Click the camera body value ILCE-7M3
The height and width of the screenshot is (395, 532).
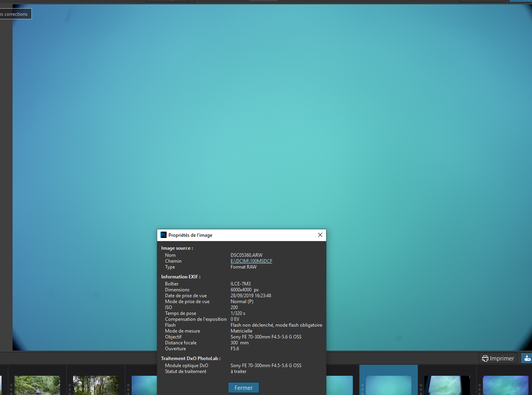240,284
